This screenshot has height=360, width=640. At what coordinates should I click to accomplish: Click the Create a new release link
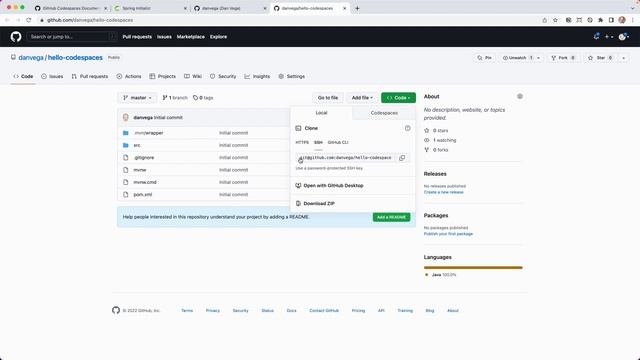pos(444,192)
